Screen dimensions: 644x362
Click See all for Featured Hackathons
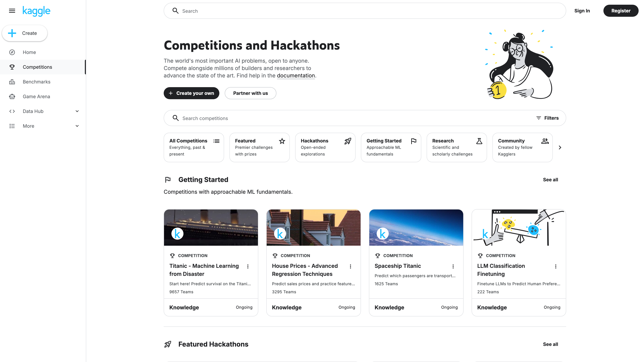pos(550,344)
